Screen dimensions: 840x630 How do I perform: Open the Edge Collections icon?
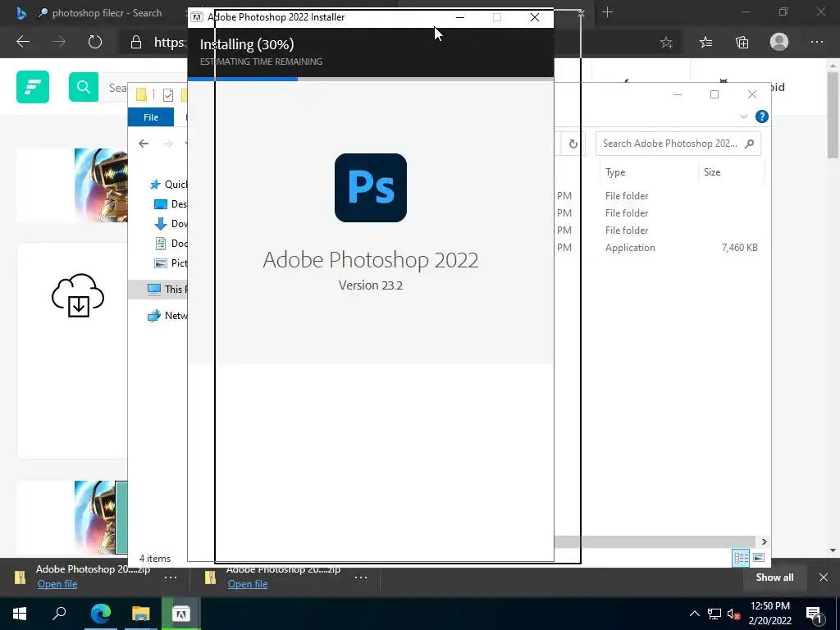click(x=742, y=43)
